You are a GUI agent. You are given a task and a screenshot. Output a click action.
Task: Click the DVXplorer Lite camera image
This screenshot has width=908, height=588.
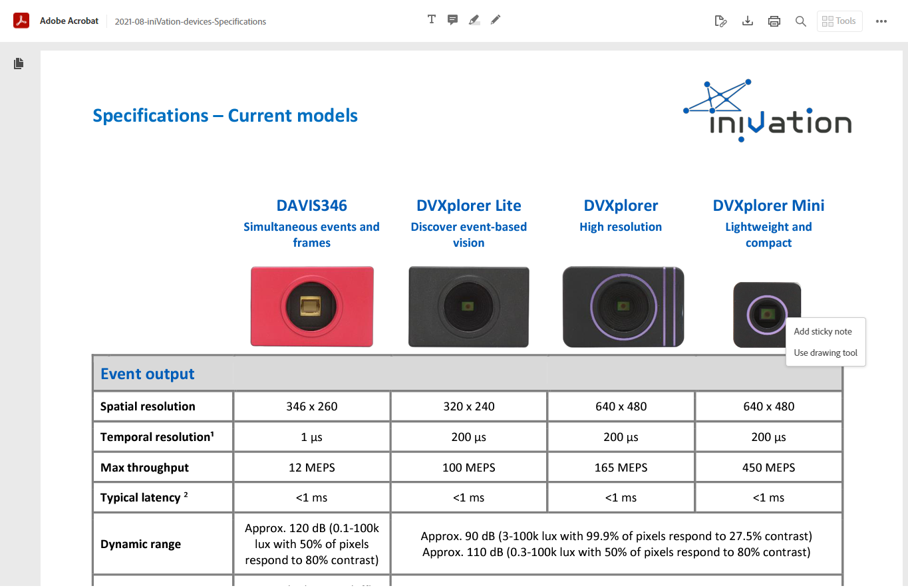[469, 307]
